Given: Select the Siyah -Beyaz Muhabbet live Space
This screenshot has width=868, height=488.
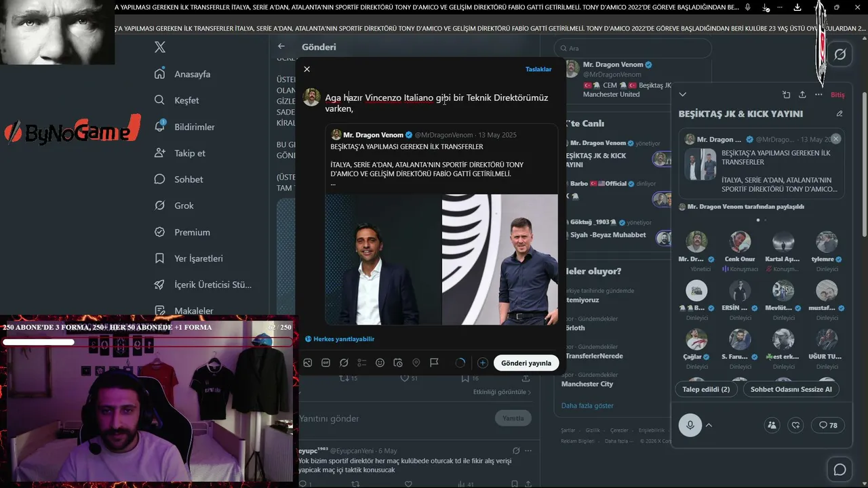Looking at the screenshot, I should (618, 235).
